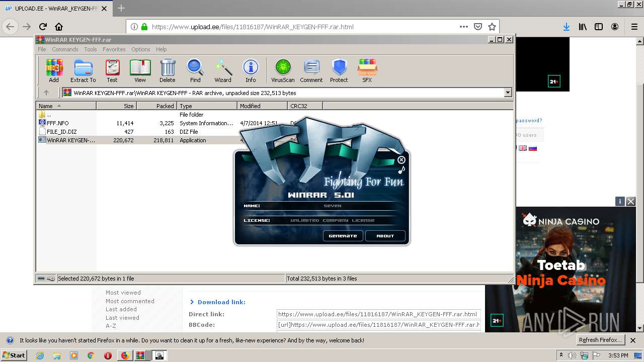Image resolution: width=644 pixels, height=362 pixels.
Task: Sort by Name column header
Action: point(66,106)
